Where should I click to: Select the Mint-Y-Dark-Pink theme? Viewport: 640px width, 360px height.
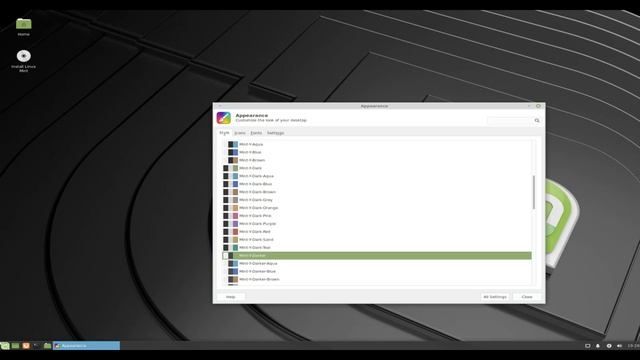377,216
